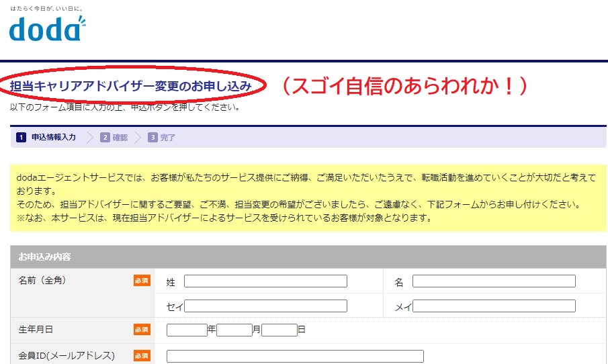This screenshot has width=608, height=364.
Task: Focus the birth year 年 field
Action: (187, 330)
